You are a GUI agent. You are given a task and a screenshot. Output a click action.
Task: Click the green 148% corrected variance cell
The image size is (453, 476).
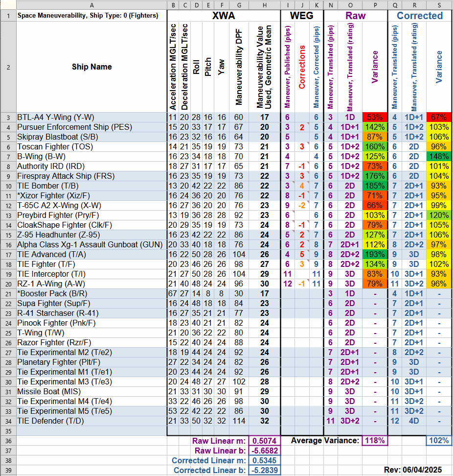[x=439, y=156]
